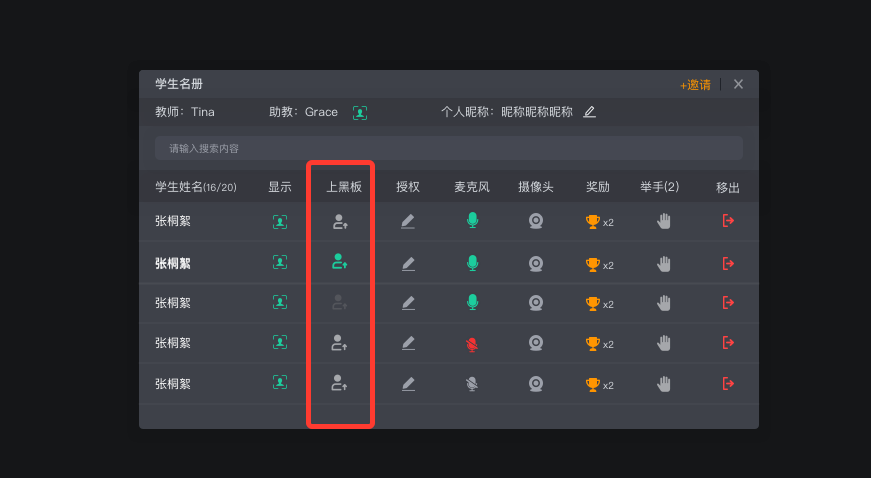
Task: Grant authorization in the red-microphone row
Action: 408,343
